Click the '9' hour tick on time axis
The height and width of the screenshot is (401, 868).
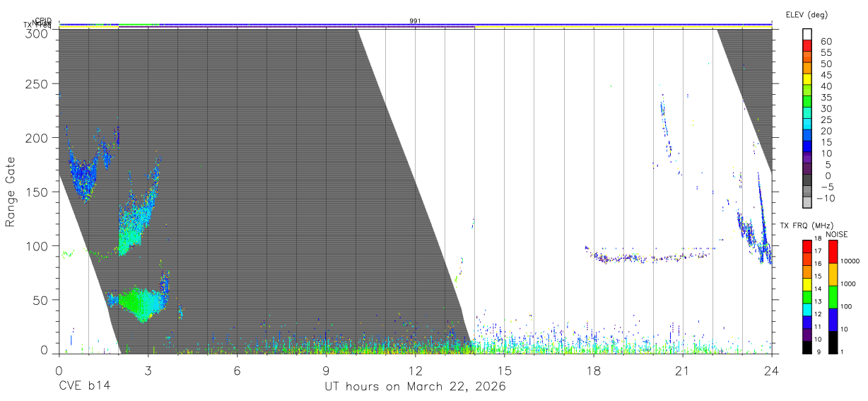point(326,370)
